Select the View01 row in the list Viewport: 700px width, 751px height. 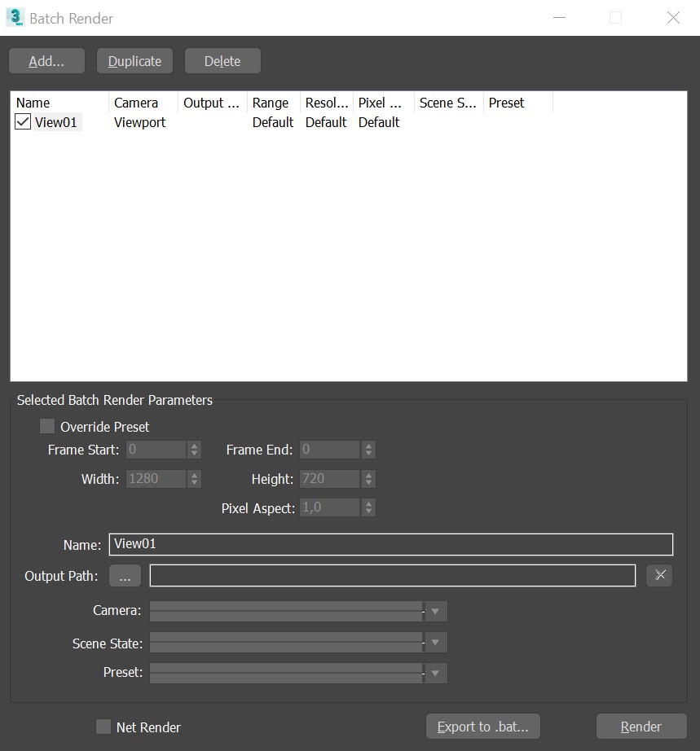pos(56,122)
